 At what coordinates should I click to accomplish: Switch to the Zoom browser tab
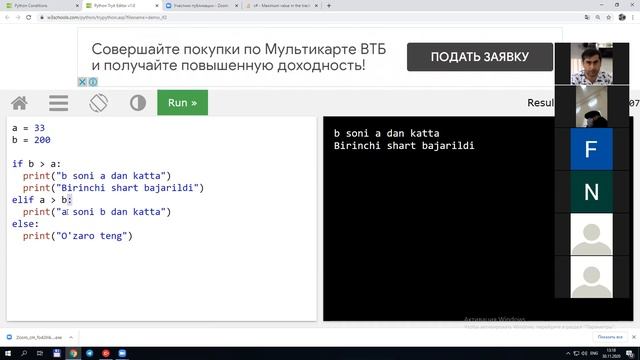tap(201, 6)
